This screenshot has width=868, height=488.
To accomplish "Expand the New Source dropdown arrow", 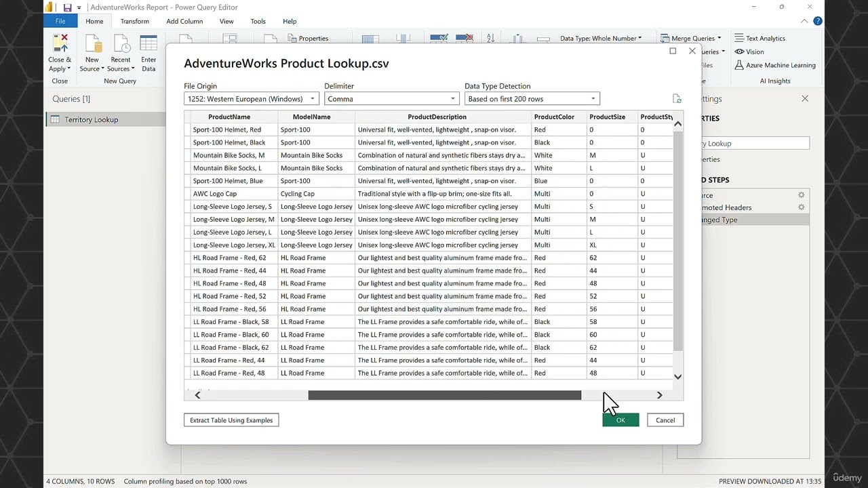I will tap(102, 68).
